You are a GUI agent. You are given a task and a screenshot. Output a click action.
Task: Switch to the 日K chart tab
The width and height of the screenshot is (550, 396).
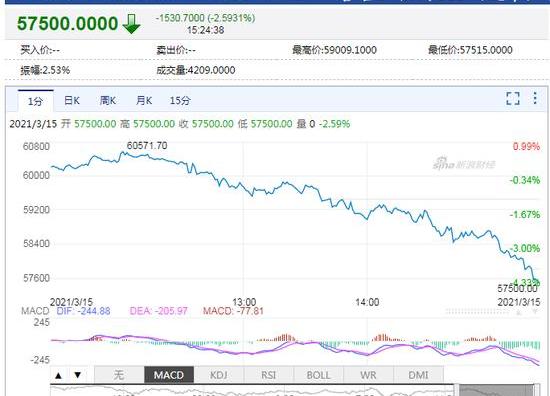(72, 101)
